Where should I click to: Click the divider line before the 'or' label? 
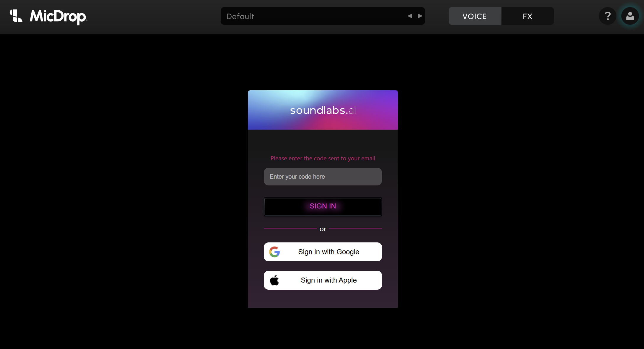(x=290, y=228)
